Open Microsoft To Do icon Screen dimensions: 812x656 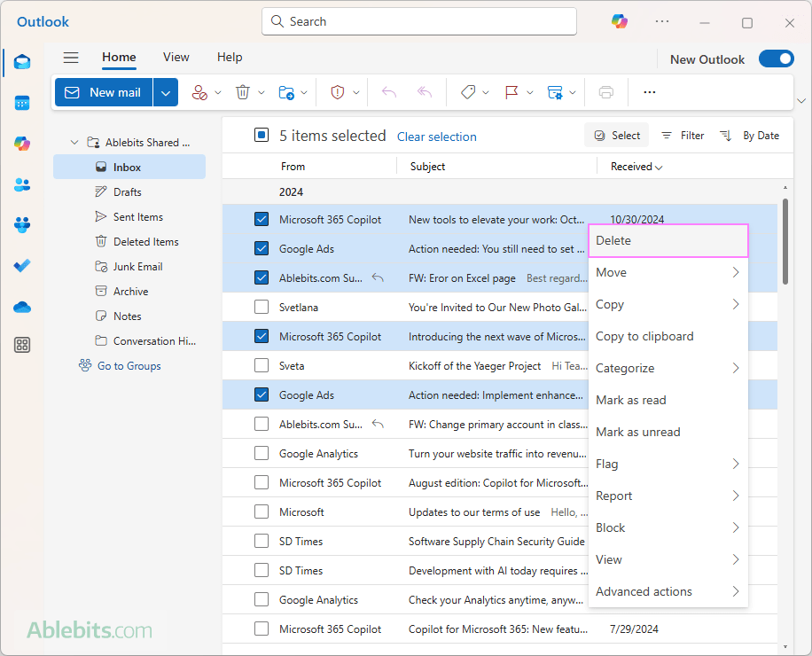(22, 266)
